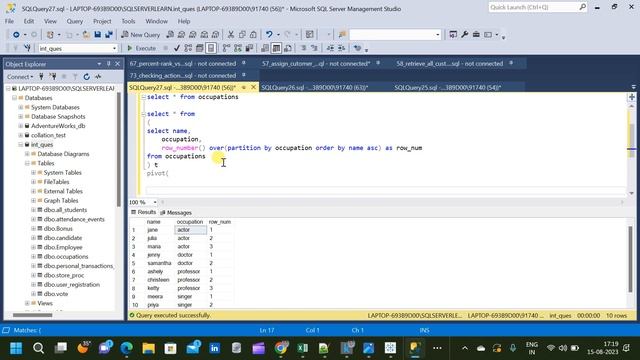Collapse the Databases tree node
This screenshot has width=640, height=360.
point(14,98)
